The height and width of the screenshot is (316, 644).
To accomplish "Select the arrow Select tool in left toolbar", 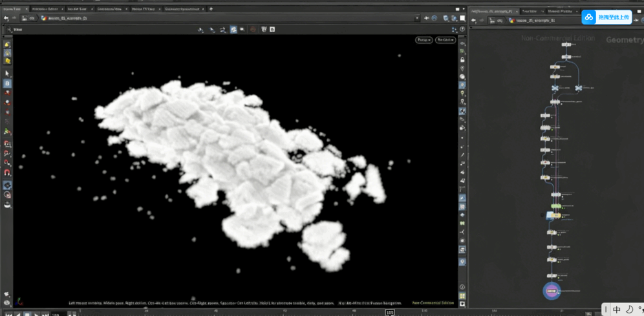I will click(x=7, y=74).
